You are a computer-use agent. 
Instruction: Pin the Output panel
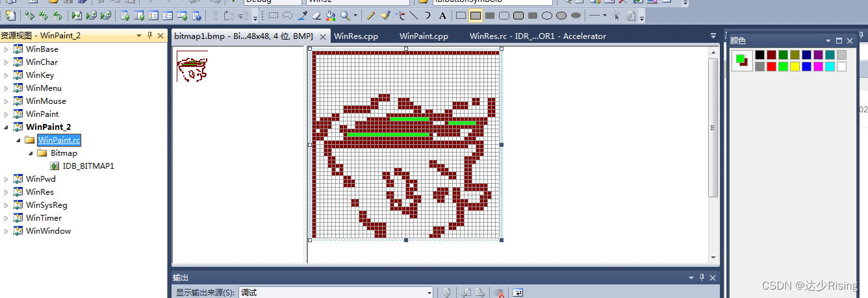[x=702, y=277]
